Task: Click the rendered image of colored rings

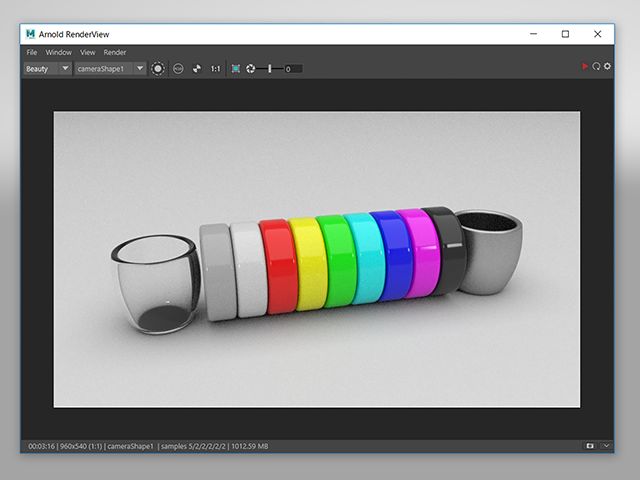Action: click(x=317, y=259)
